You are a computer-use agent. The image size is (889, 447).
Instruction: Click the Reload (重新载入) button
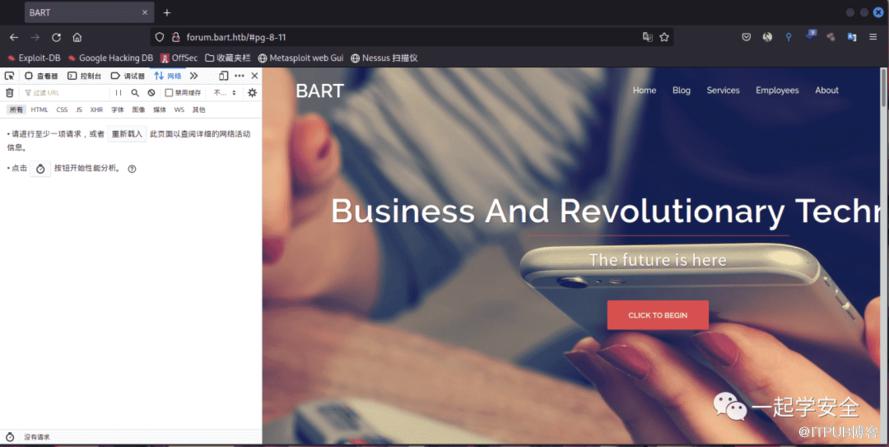tap(127, 134)
